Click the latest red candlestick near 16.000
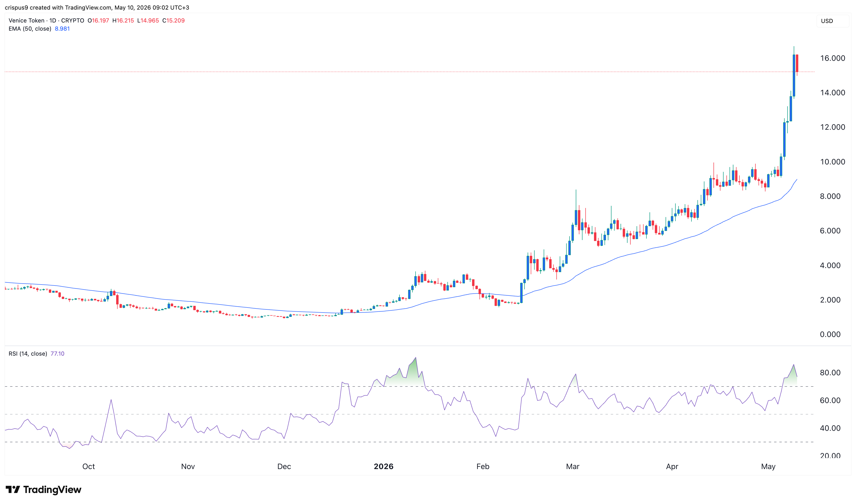Viewport: 856px width, 504px height. click(x=797, y=63)
